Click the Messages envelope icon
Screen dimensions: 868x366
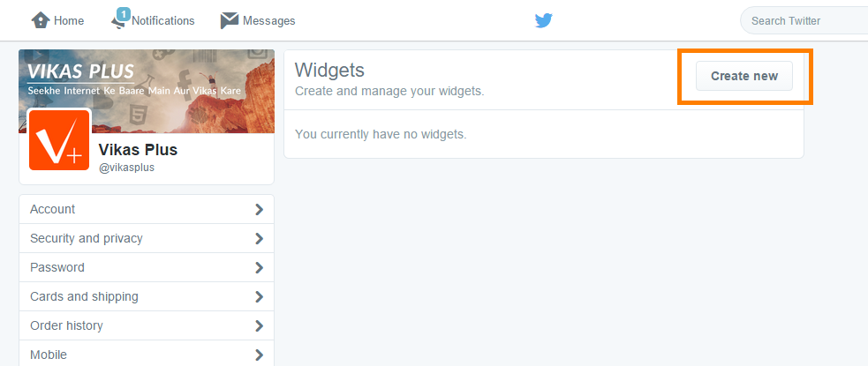pos(230,21)
